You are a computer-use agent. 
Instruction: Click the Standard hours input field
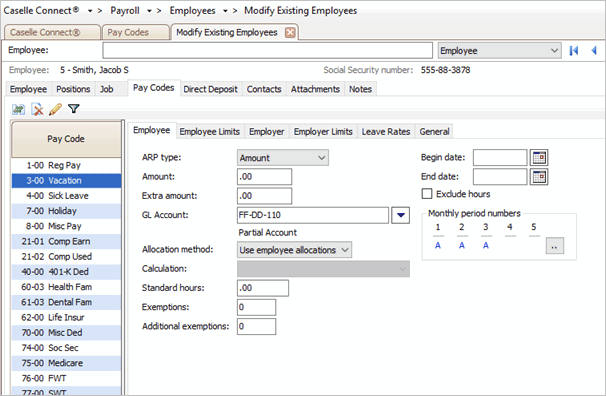click(x=263, y=288)
